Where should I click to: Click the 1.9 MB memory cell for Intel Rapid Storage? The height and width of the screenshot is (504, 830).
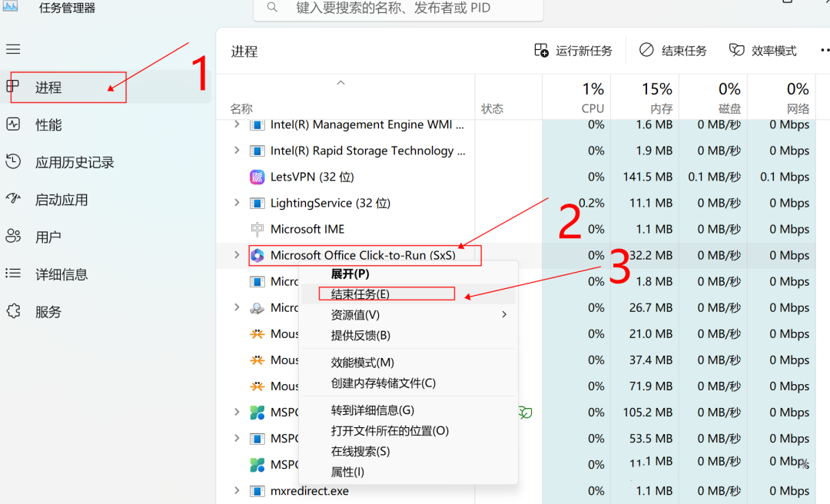tap(654, 151)
